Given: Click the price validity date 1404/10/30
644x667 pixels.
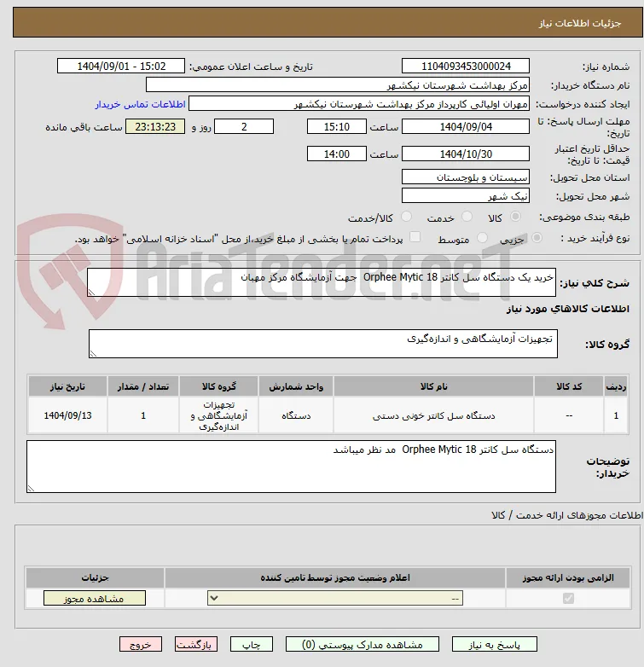Looking at the screenshot, I should pos(466,154).
